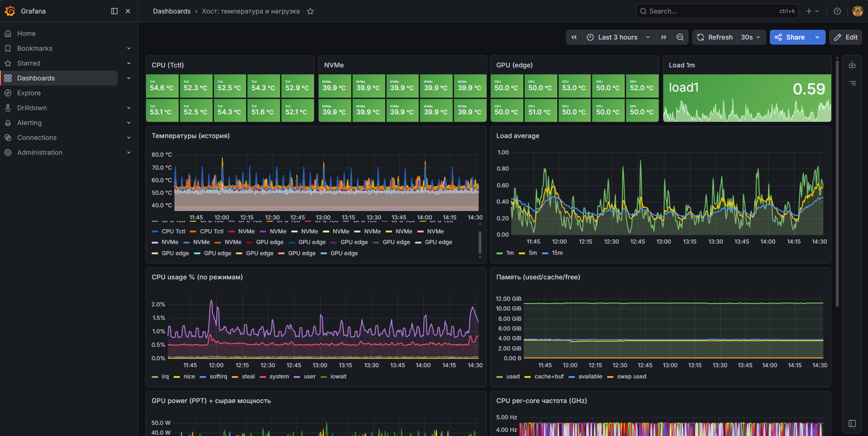
Task: Open Starred in sidebar
Action: (x=29, y=63)
